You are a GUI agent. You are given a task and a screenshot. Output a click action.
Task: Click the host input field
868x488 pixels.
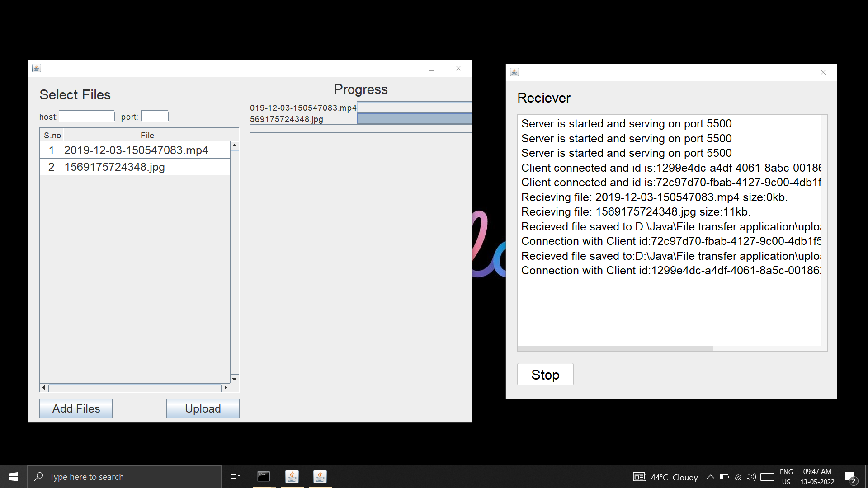[x=87, y=116]
